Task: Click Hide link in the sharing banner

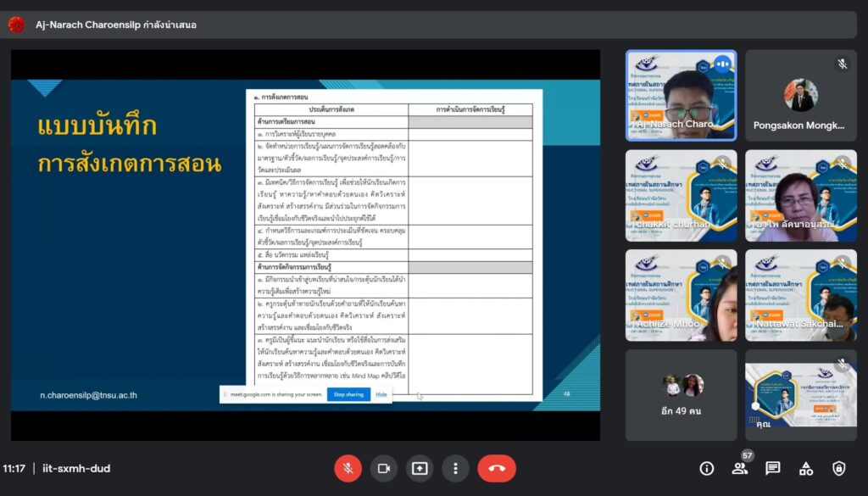Action: click(x=381, y=394)
